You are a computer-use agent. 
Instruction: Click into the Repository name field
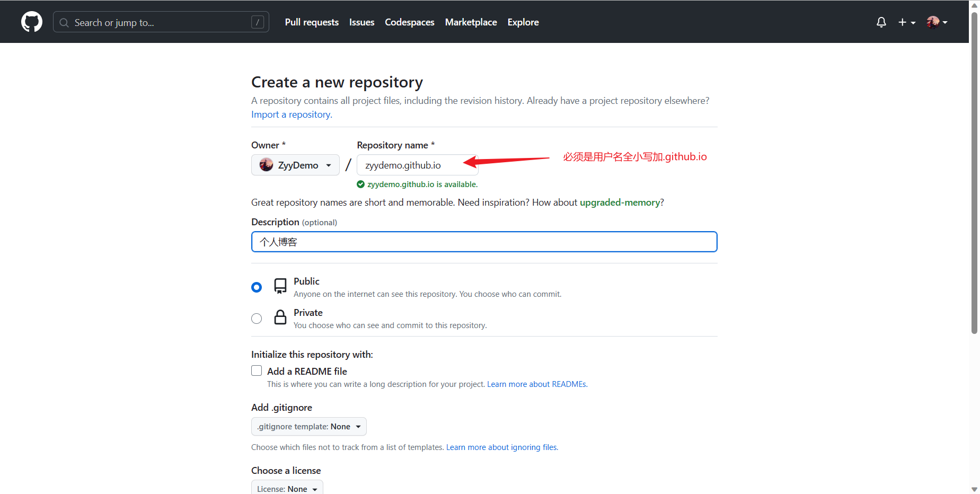[x=418, y=165]
